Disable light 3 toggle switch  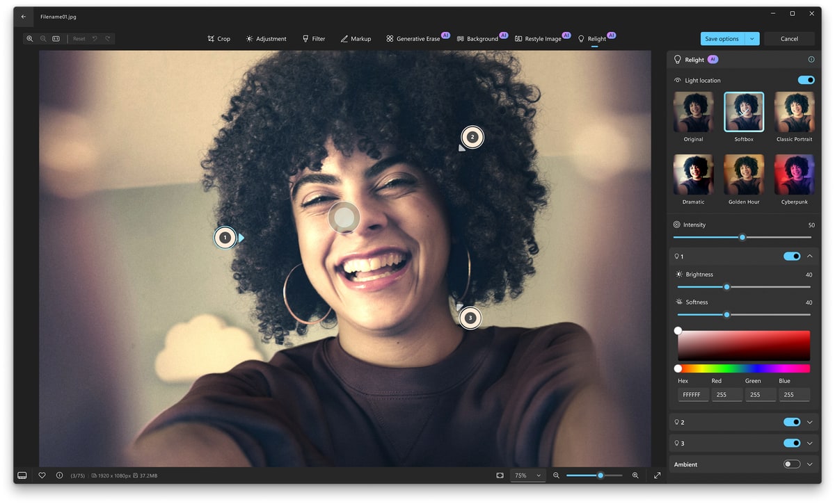pos(791,443)
